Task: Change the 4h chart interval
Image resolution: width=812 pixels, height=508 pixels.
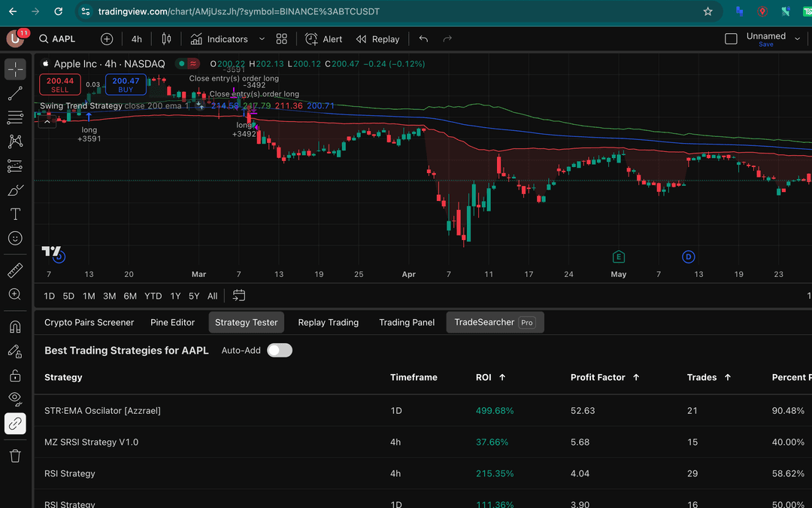Action: point(137,39)
